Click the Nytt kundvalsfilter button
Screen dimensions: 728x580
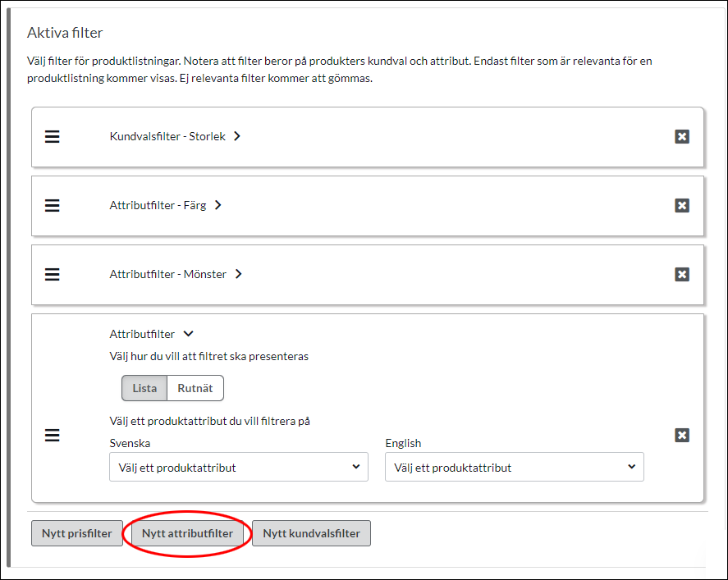click(x=311, y=533)
